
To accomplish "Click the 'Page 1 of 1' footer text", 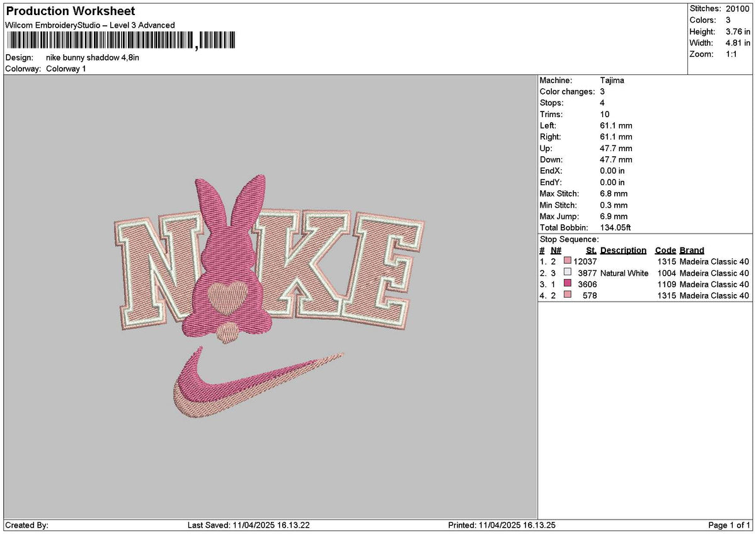I will 730,525.
